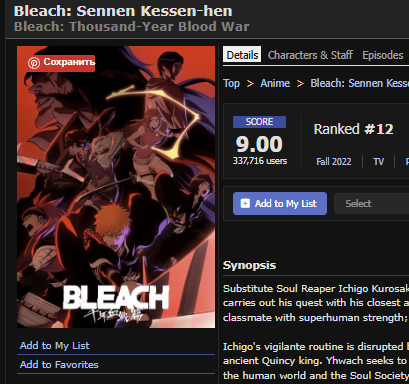Click the 9.00 score value

click(259, 144)
